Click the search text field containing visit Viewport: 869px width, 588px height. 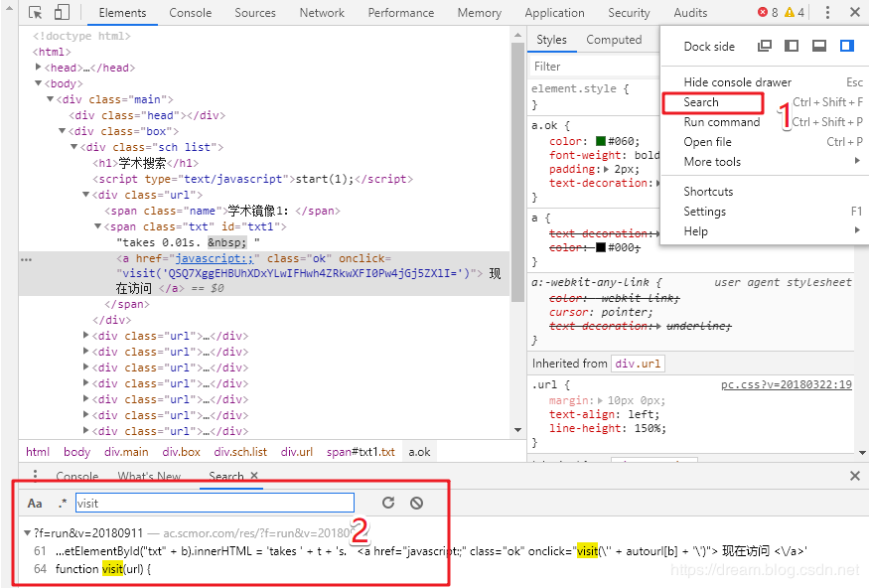pyautogui.click(x=215, y=504)
